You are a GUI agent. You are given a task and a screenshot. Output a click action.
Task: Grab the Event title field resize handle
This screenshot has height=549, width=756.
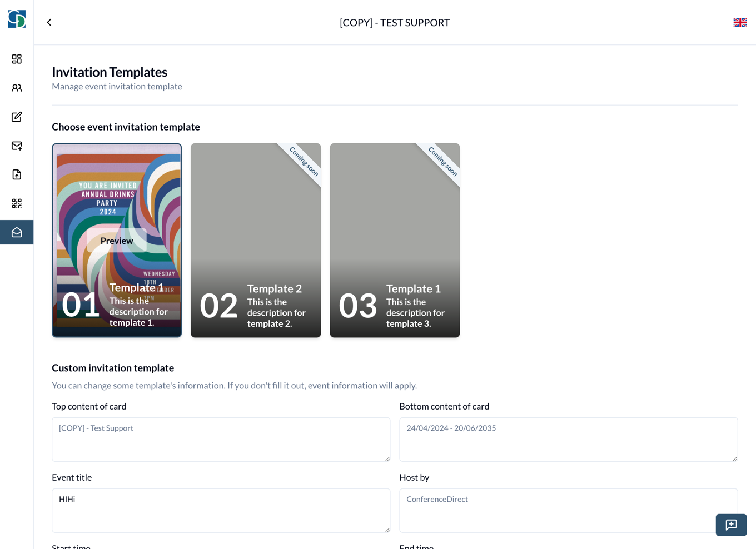(x=387, y=530)
